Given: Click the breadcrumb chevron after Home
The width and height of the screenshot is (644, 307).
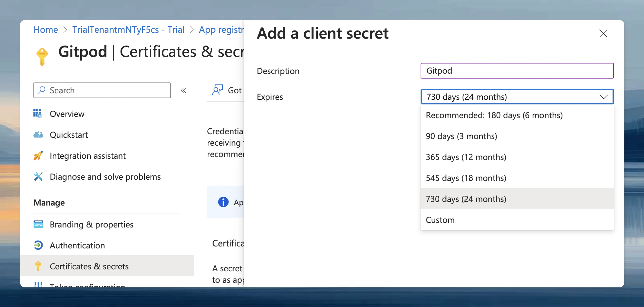Looking at the screenshot, I should pyautogui.click(x=65, y=30).
